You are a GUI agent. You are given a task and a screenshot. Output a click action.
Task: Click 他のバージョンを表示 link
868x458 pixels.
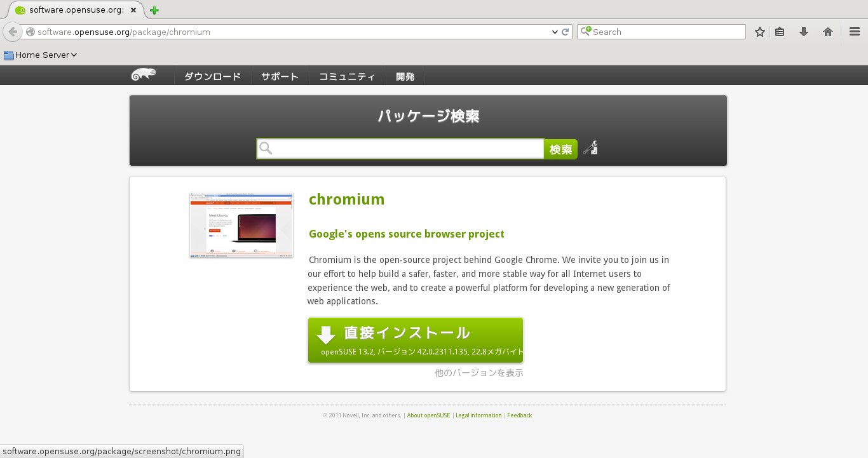(479, 373)
